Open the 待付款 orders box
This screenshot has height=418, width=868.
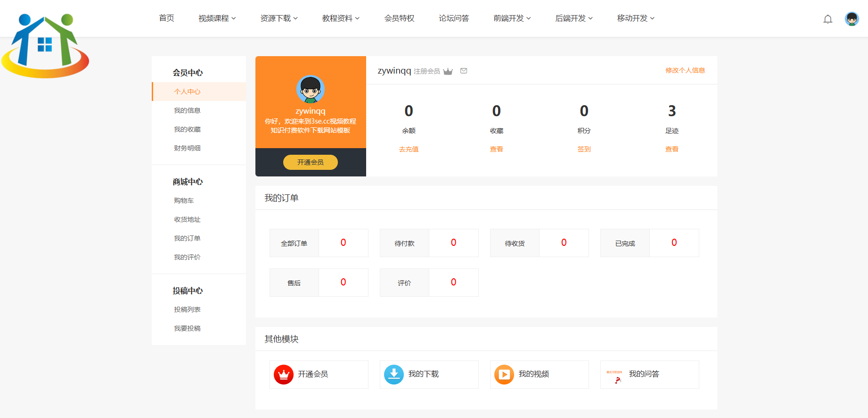click(429, 243)
